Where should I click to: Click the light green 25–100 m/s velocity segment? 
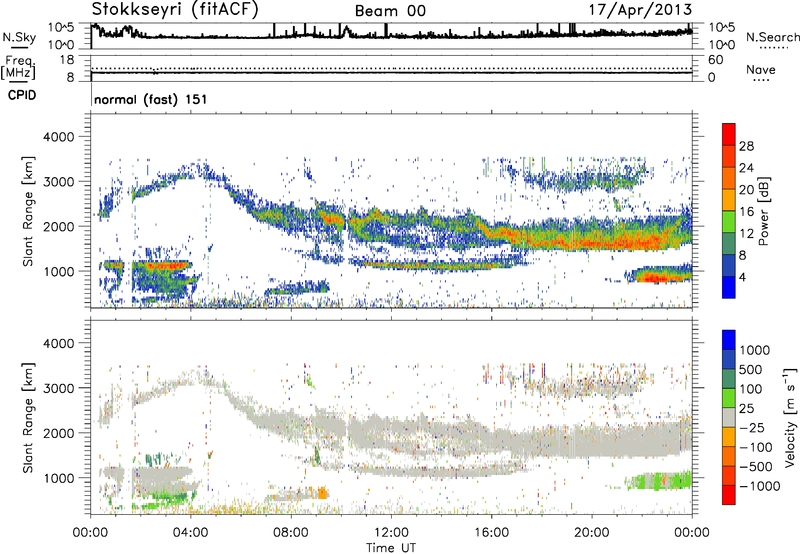tap(729, 398)
